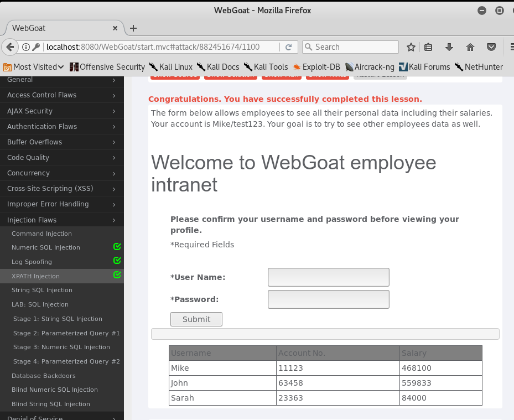
Task: Open Blind Numeric SQL Injection lesson
Action: tap(55, 390)
